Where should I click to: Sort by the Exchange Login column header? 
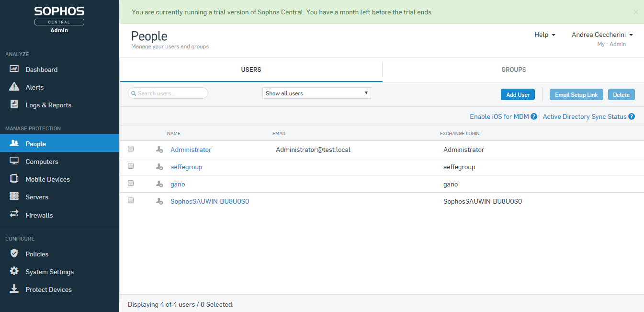pyautogui.click(x=460, y=133)
